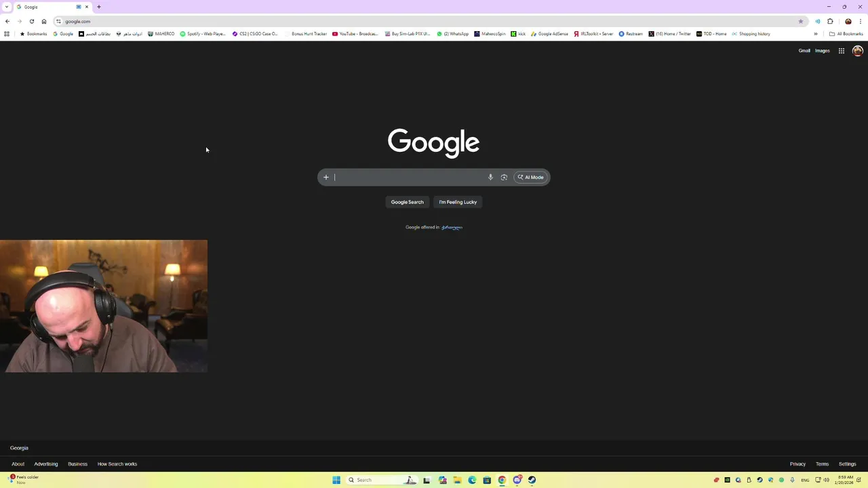Click the Chrome profile avatar in toolbar
The height and width of the screenshot is (488, 868).
pyautogui.click(x=848, y=22)
